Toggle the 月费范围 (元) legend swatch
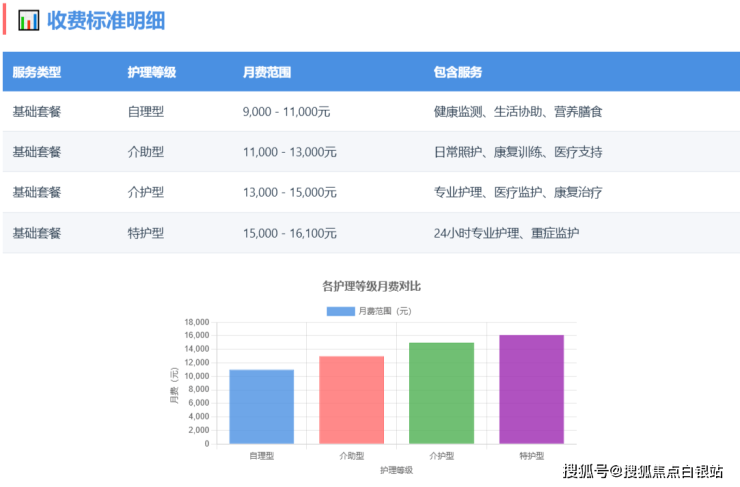Viewport: 740px width, 487px height. coord(340,311)
